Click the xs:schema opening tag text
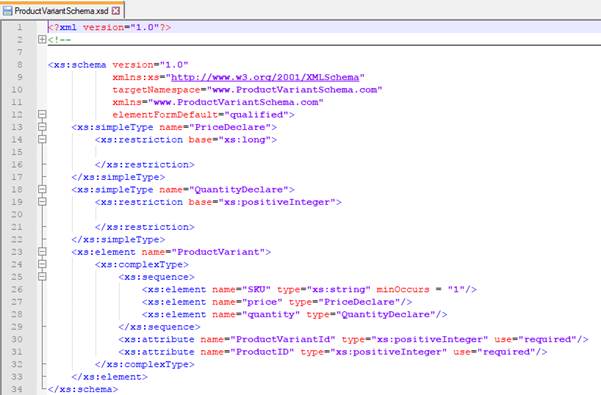 click(x=77, y=65)
